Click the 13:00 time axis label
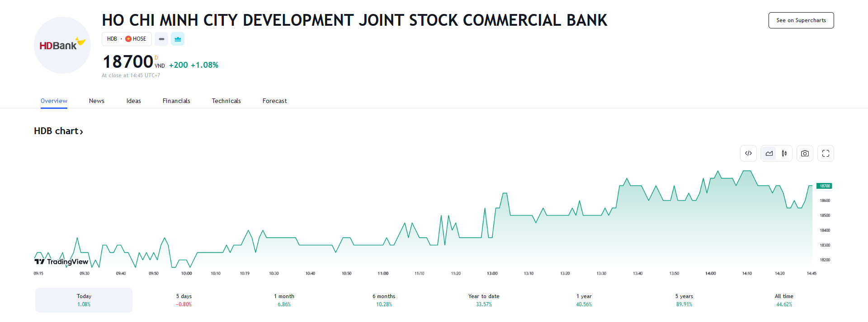 click(x=492, y=273)
